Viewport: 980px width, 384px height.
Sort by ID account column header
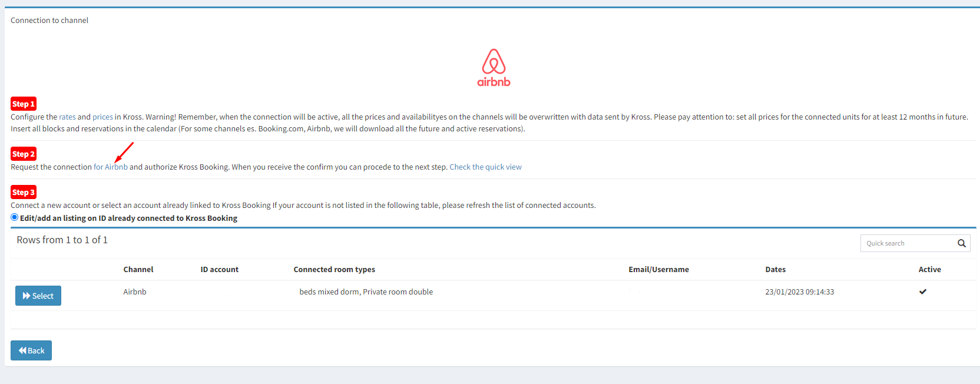pos(219,269)
